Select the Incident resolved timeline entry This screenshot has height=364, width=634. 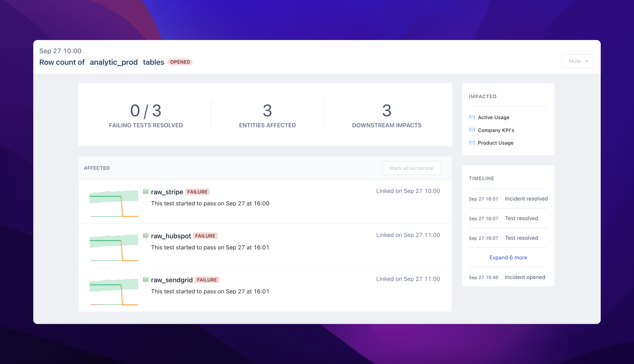pyautogui.click(x=508, y=199)
